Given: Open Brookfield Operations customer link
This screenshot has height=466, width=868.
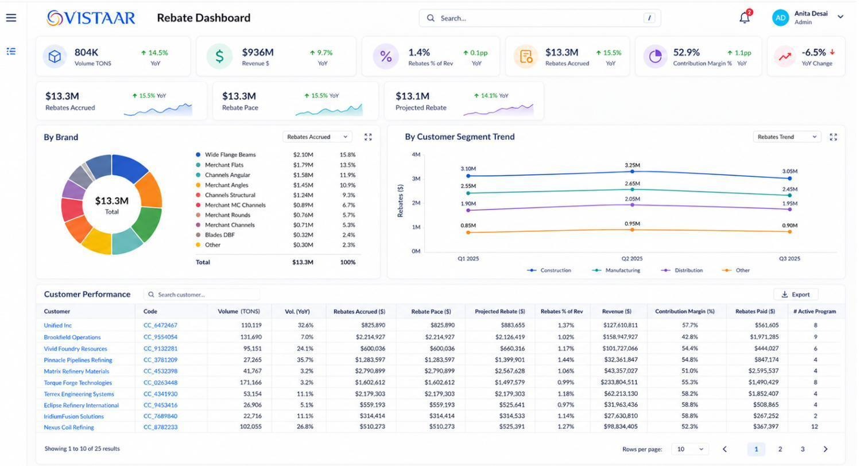Looking at the screenshot, I should coord(72,337).
